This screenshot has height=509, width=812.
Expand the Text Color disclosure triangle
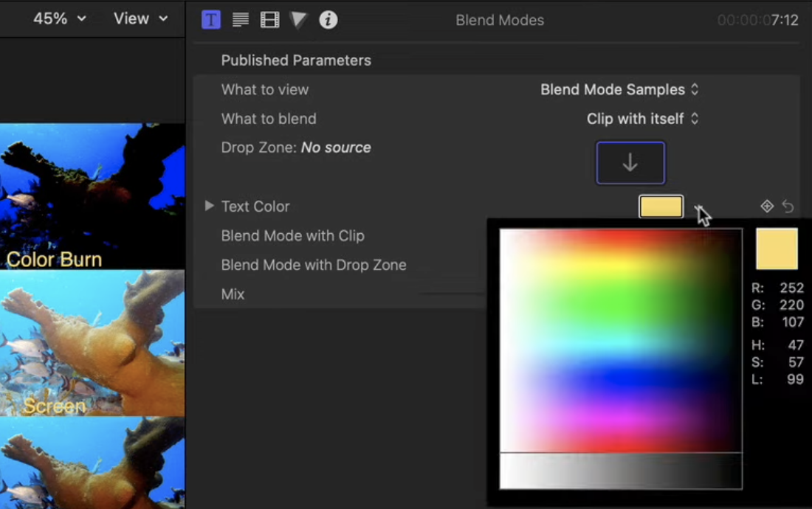pos(209,206)
